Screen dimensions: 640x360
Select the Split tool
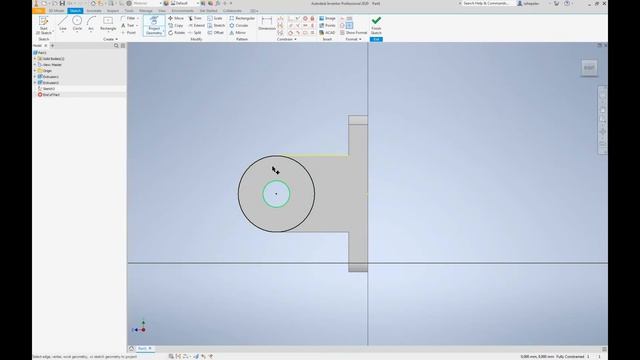[195, 32]
